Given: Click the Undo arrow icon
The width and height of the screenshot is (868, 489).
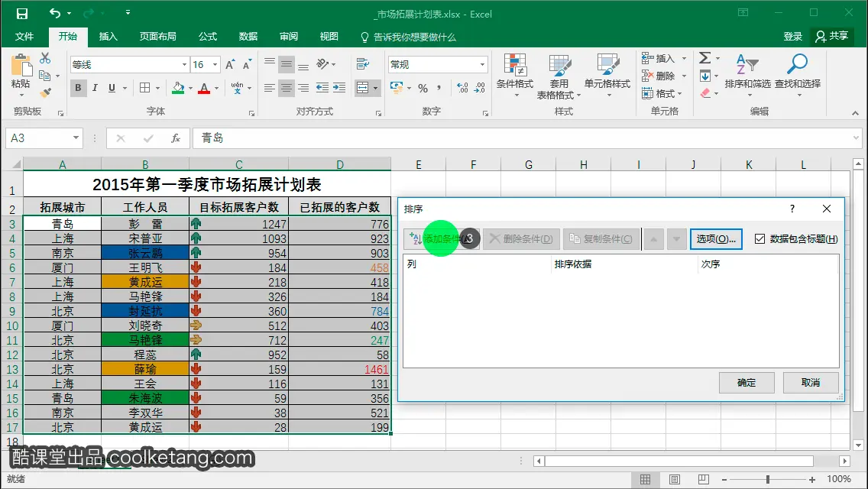Looking at the screenshot, I should pyautogui.click(x=55, y=13).
